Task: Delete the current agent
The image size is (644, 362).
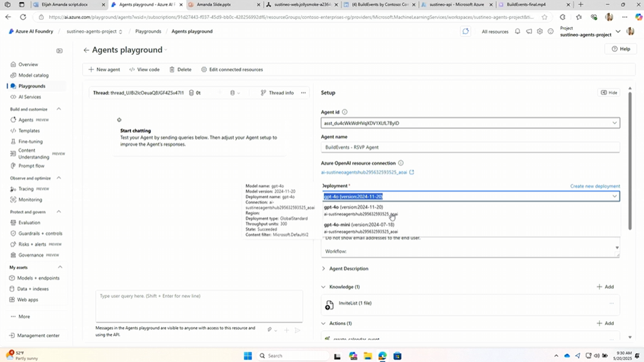Action: coord(180,69)
